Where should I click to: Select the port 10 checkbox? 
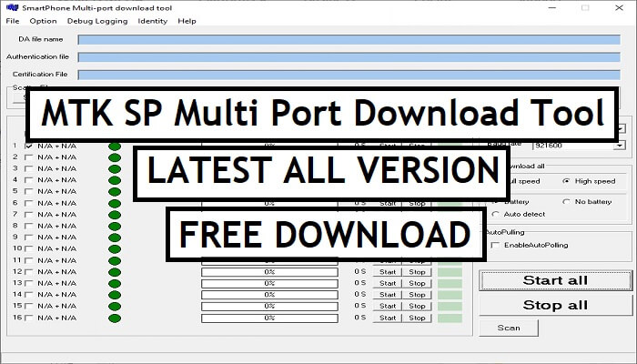(x=29, y=248)
